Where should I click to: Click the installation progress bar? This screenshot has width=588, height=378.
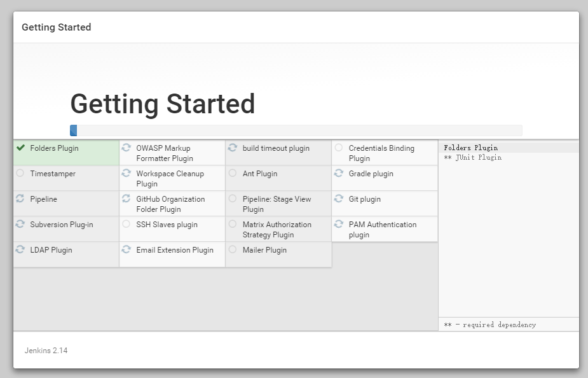[296, 130]
